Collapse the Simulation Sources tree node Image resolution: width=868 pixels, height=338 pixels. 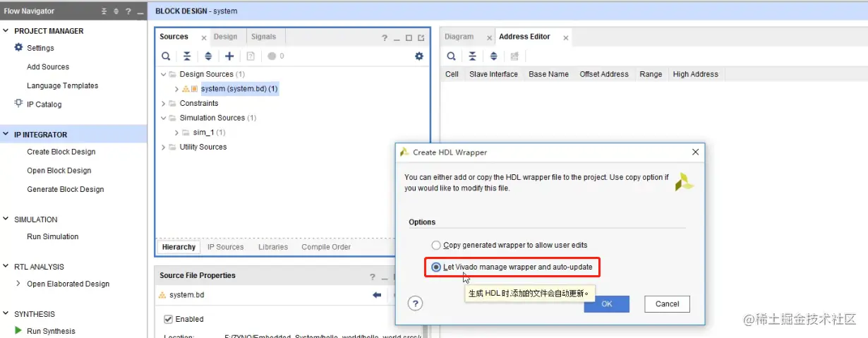[164, 118]
